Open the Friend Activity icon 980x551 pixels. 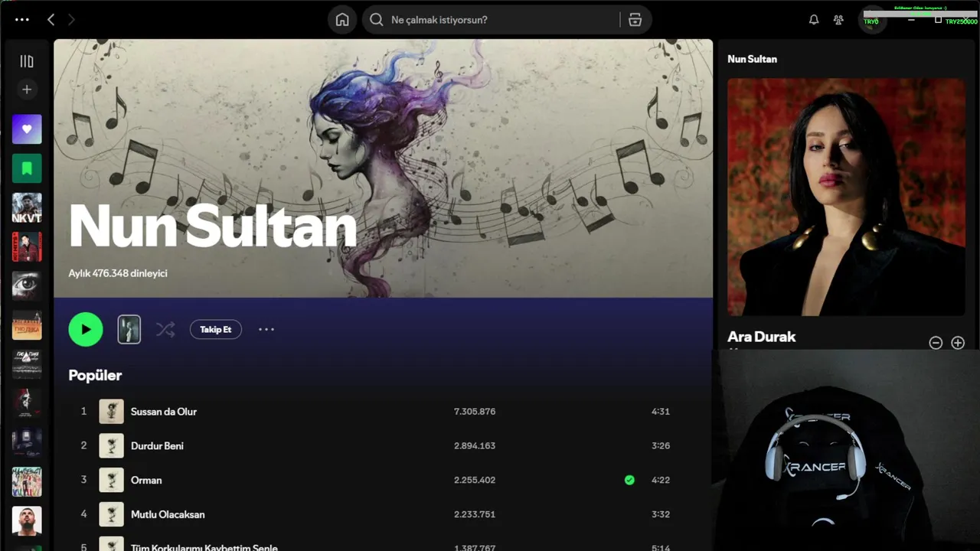coord(838,20)
